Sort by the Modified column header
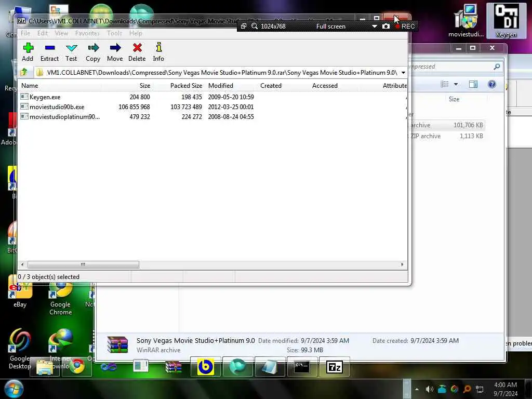The image size is (532, 399). 221,86
